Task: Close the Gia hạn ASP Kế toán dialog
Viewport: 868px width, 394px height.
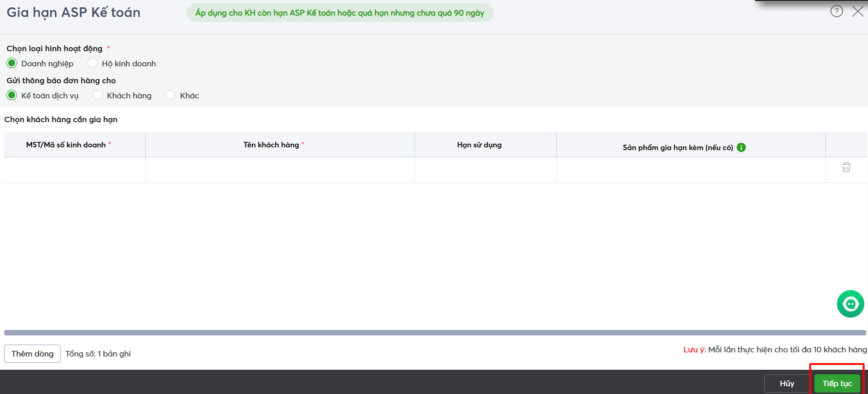Action: pyautogui.click(x=858, y=11)
